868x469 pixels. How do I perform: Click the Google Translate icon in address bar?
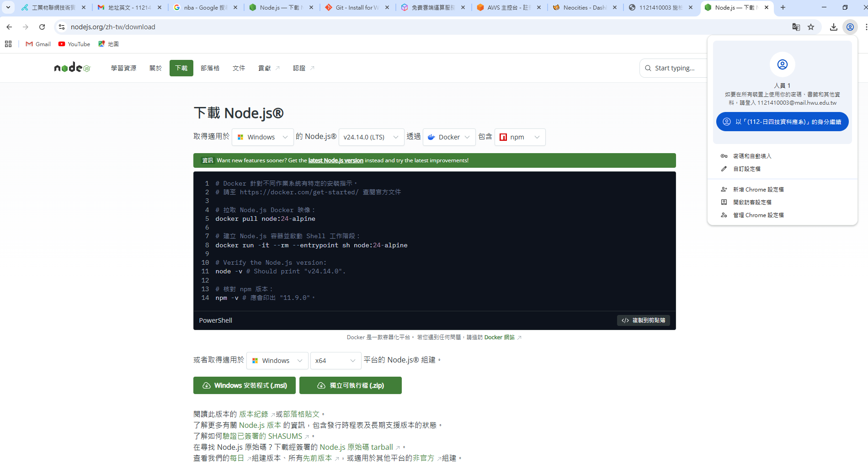[796, 27]
